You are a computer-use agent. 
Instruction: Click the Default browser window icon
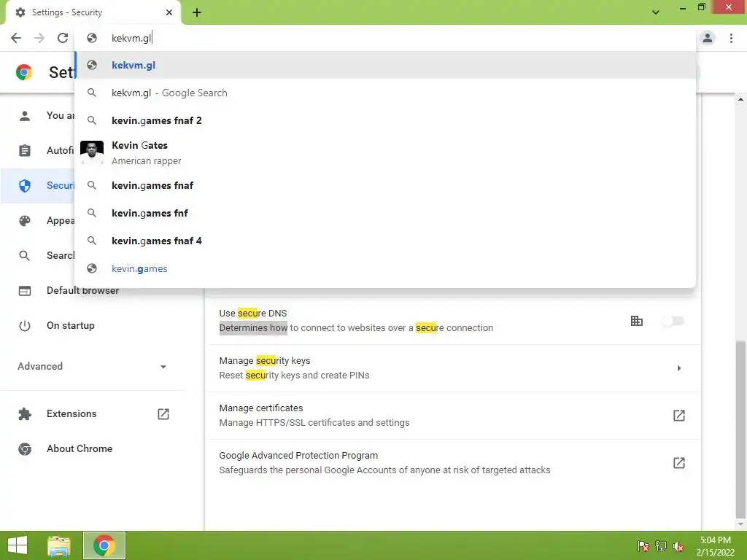click(24, 290)
